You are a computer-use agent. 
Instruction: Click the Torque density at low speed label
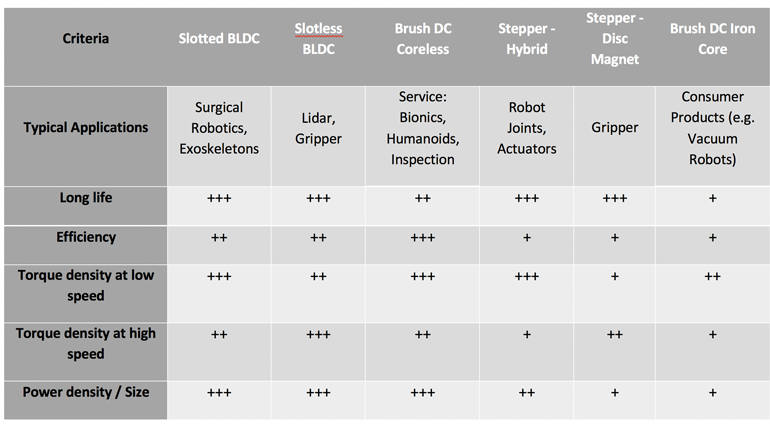85,285
